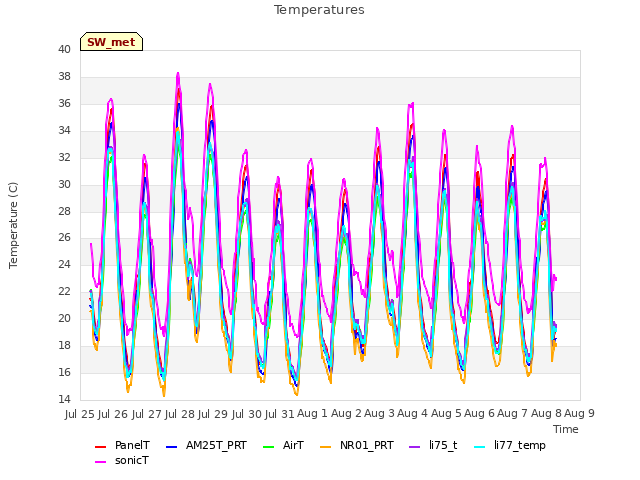Click the cyan li77_temp legend swatch
This screenshot has height=480, width=640.
click(480, 447)
